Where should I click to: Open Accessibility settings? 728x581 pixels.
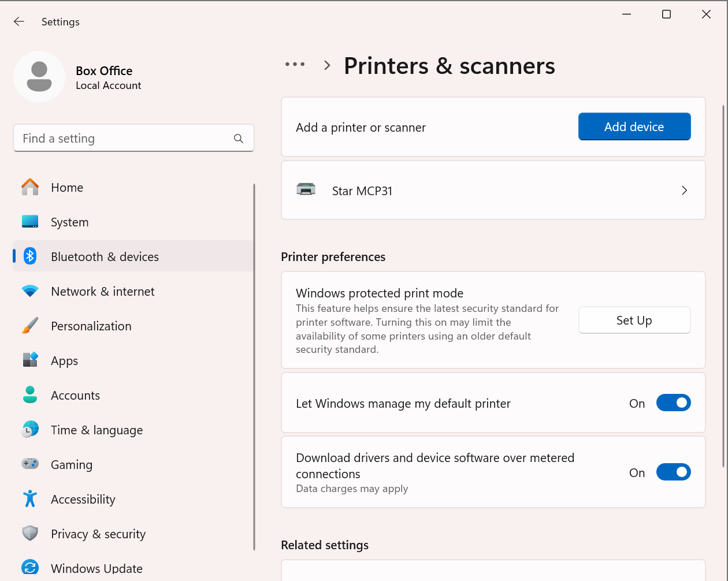[x=133, y=500]
